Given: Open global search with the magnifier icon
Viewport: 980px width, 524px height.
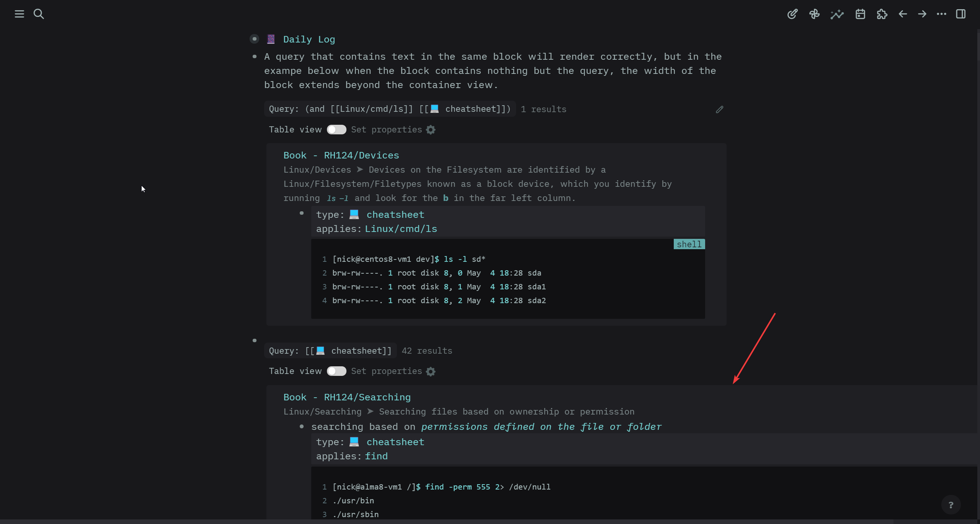Looking at the screenshot, I should tap(39, 14).
